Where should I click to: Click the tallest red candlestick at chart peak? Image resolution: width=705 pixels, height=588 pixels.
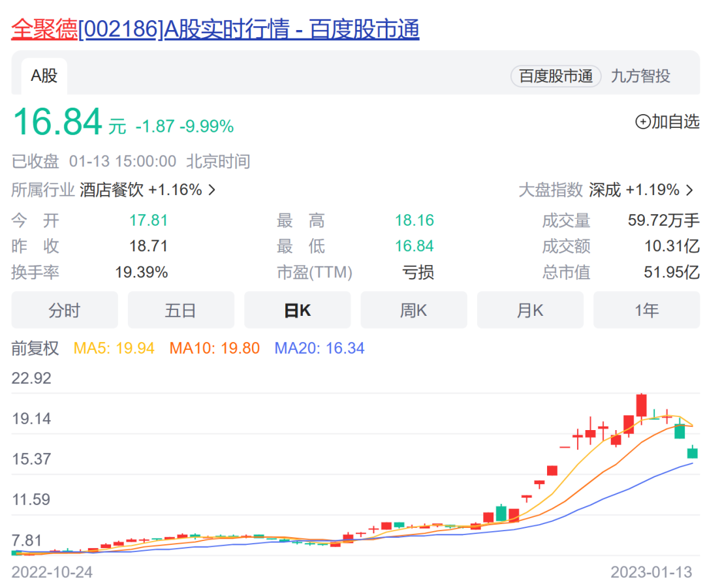coord(642,405)
